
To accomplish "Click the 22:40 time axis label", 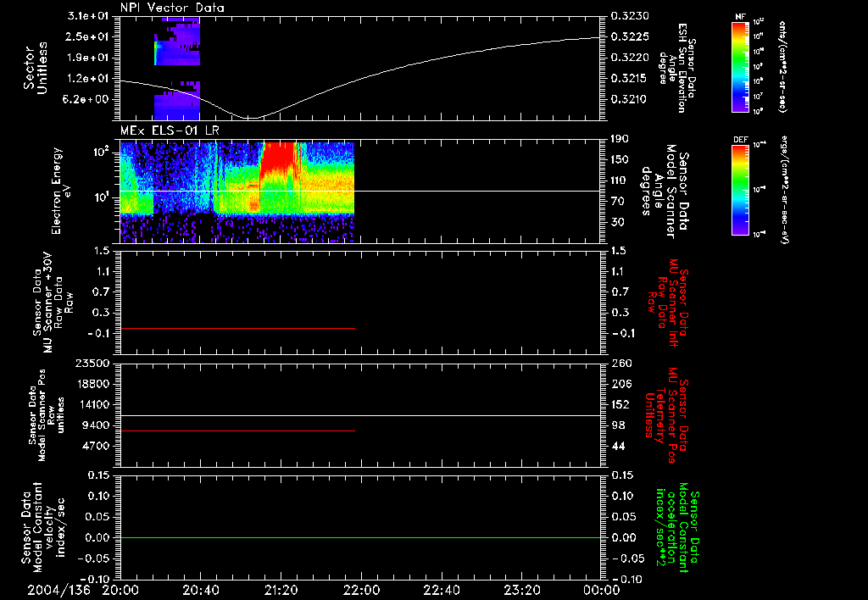I will [441, 590].
